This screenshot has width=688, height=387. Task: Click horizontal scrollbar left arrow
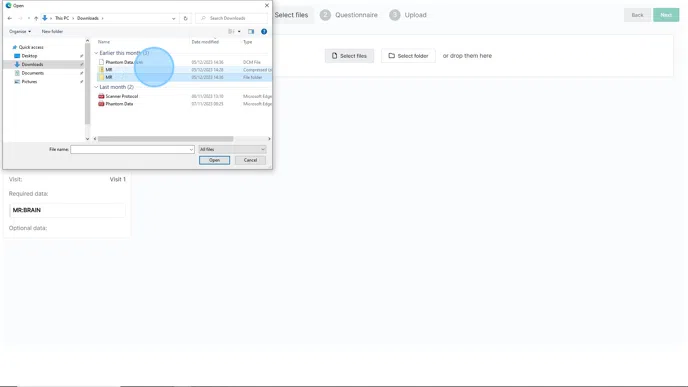pyautogui.click(x=95, y=139)
